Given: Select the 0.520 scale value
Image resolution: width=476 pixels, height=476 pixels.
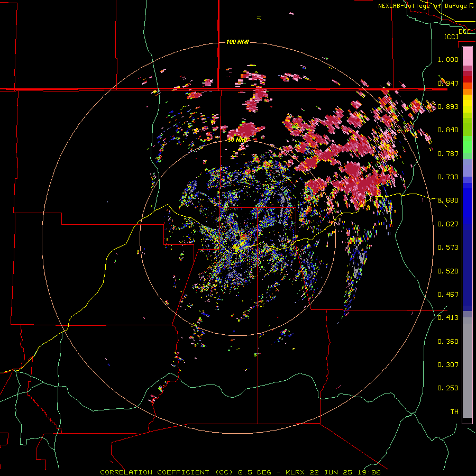Looking at the screenshot, I should pos(448,271).
